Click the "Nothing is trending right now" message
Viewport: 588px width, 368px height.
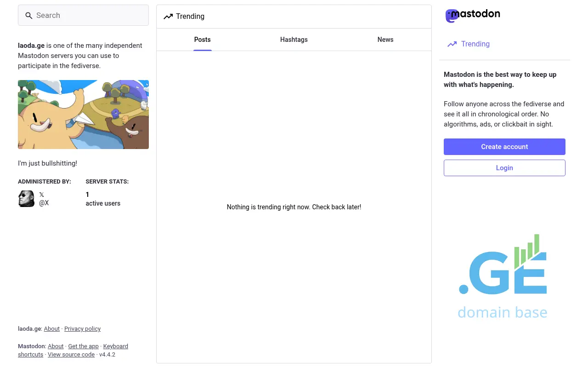click(294, 207)
